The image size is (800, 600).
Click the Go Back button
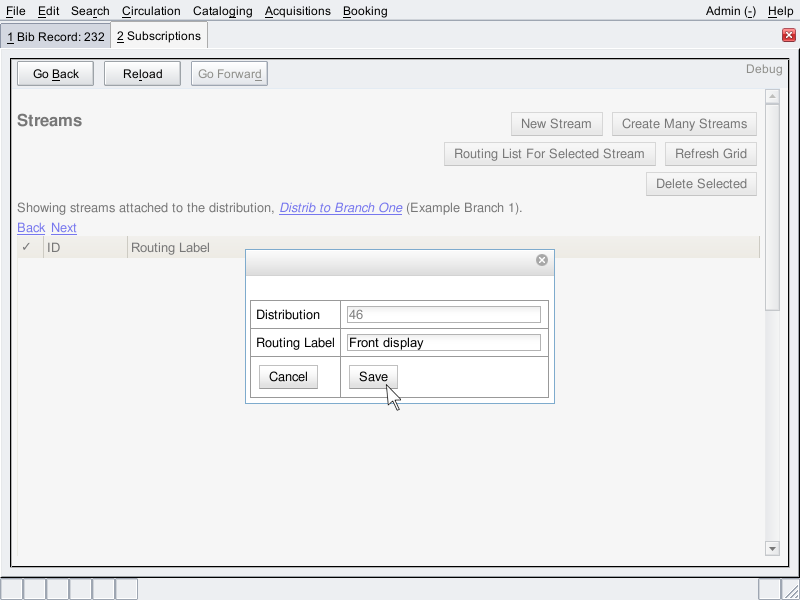(x=55, y=74)
